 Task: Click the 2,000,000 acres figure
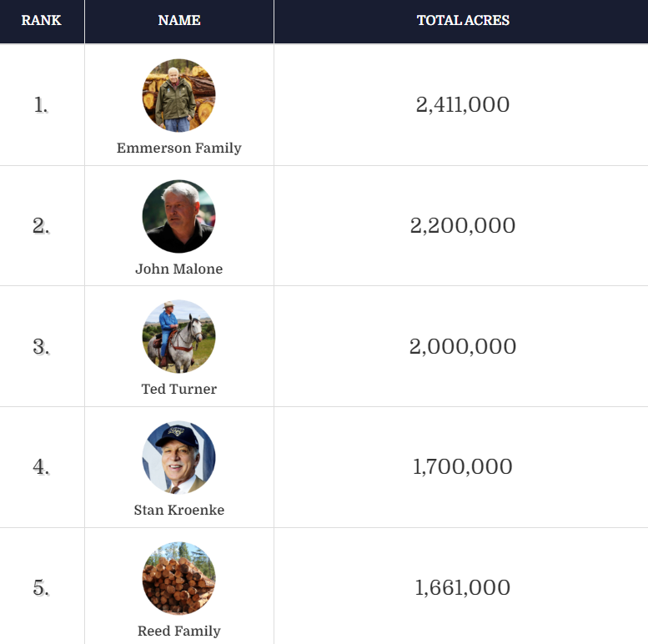point(463,347)
